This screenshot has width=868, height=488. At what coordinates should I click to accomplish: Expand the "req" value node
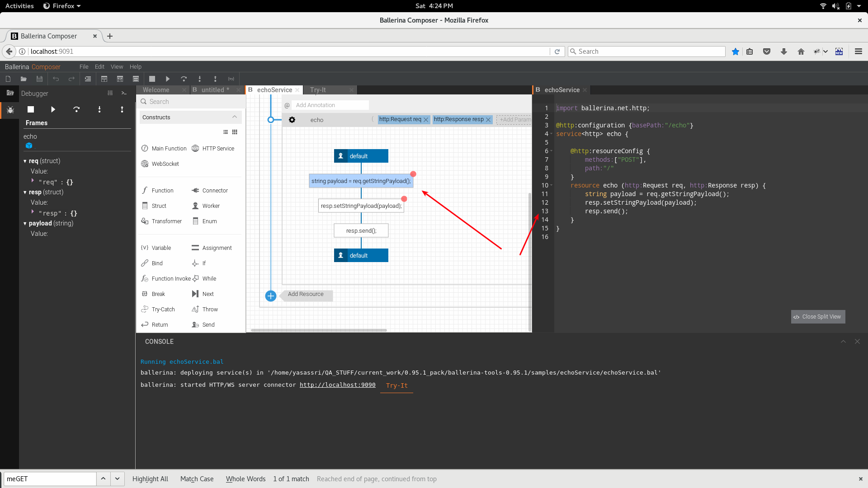pyautogui.click(x=33, y=180)
